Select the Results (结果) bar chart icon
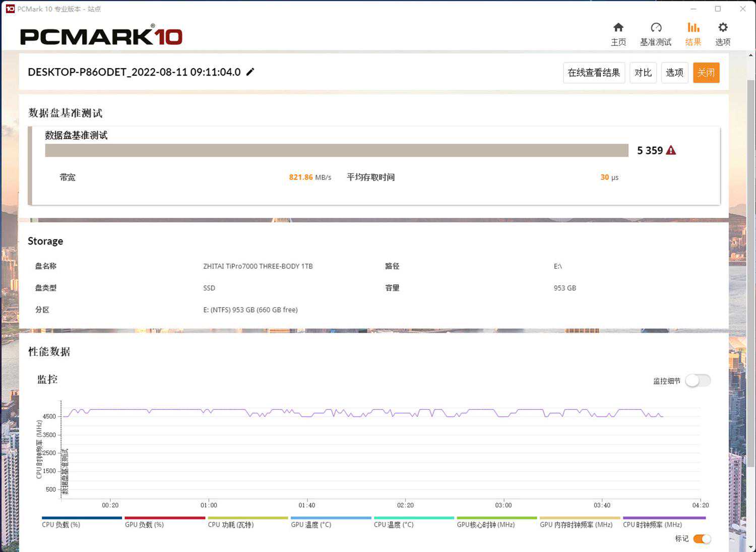 coord(693,28)
